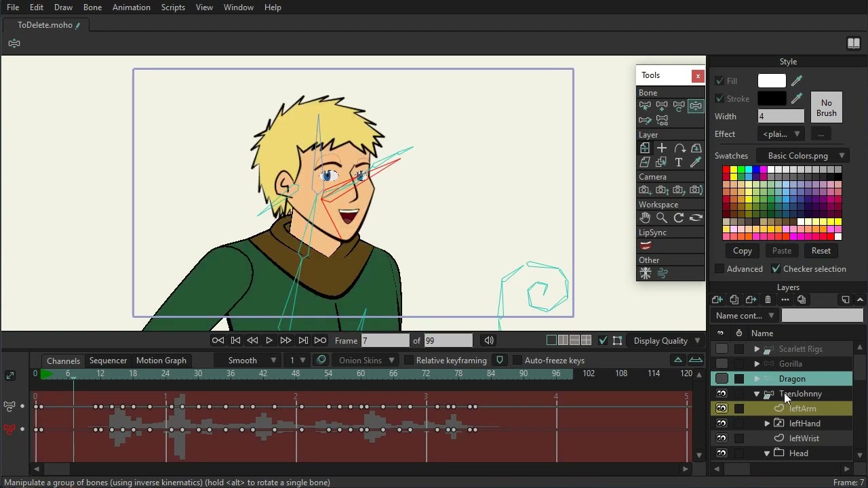Image resolution: width=868 pixels, height=488 pixels.
Task: Switch to the Motion Graph tab
Action: pyautogui.click(x=161, y=361)
